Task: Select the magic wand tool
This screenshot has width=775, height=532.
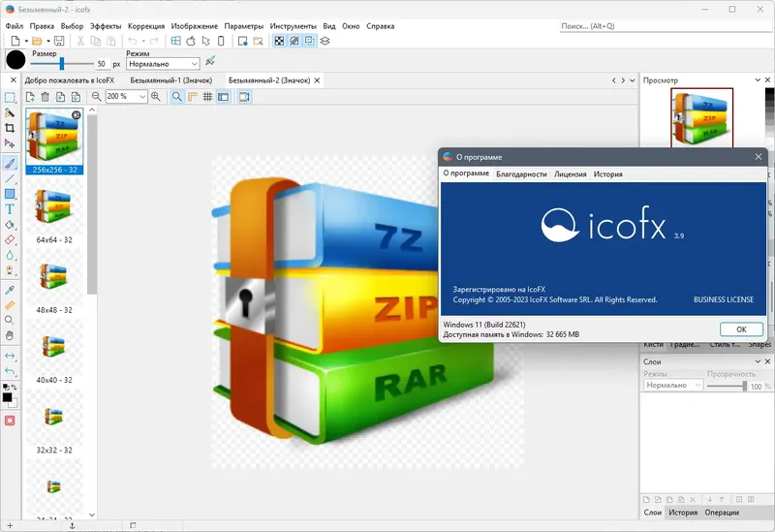Action: coord(10,112)
